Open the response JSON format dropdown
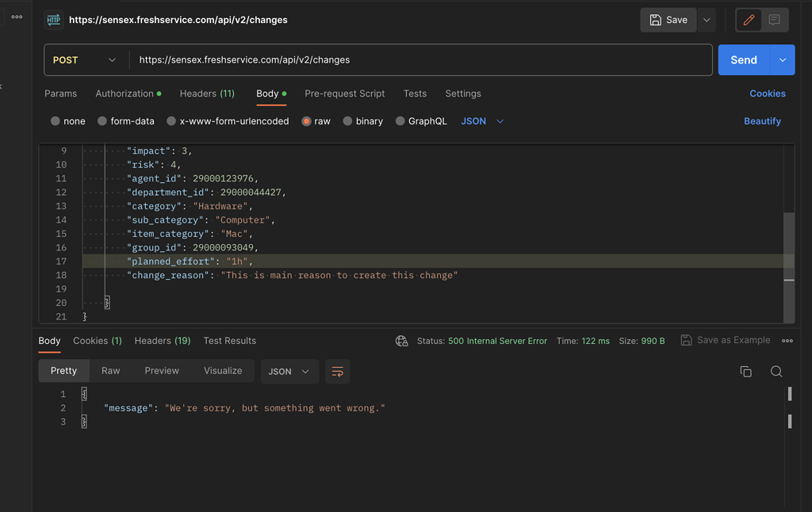This screenshot has height=512, width=812. tap(289, 371)
